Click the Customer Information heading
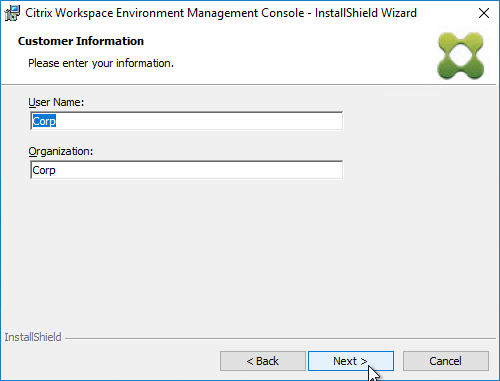Viewport: 500px width, 381px height. coord(81,41)
